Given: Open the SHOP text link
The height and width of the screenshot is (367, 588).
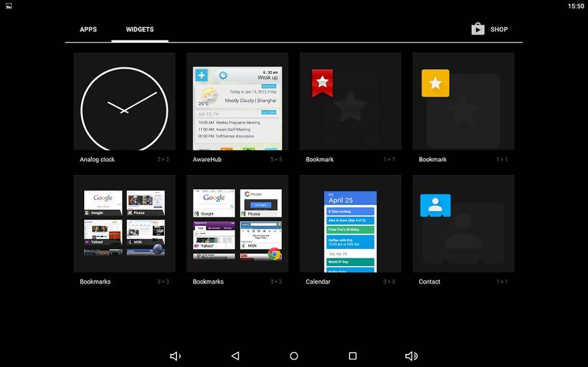Looking at the screenshot, I should [499, 29].
